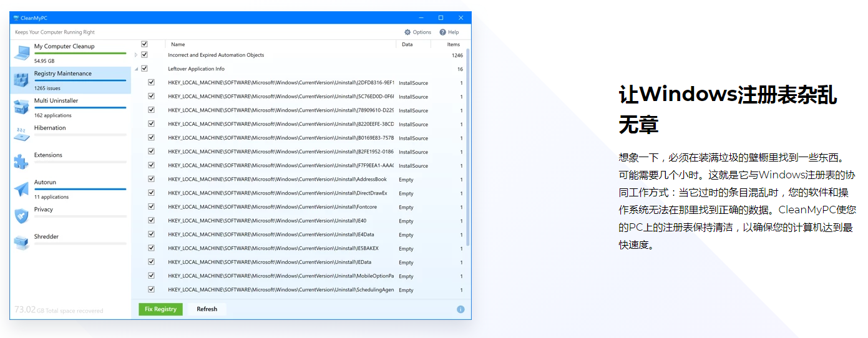Uncheck the SchedulingAgent entry checkbox

point(151,289)
